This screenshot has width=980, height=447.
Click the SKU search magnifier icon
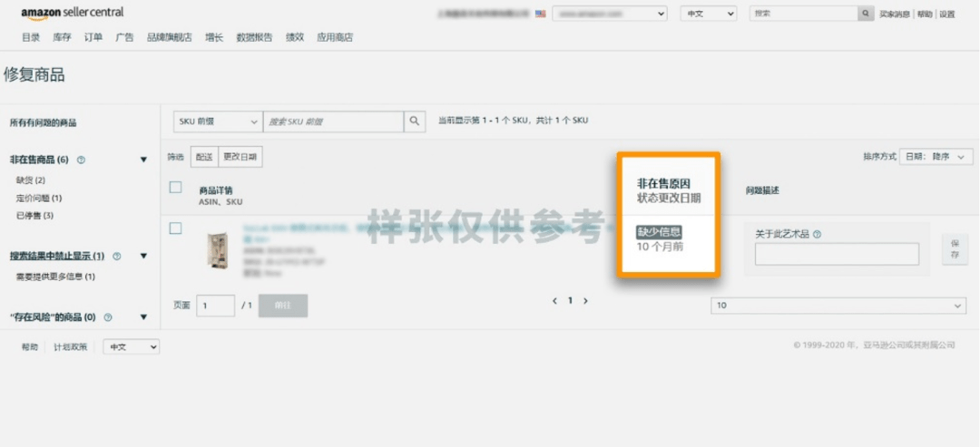415,121
